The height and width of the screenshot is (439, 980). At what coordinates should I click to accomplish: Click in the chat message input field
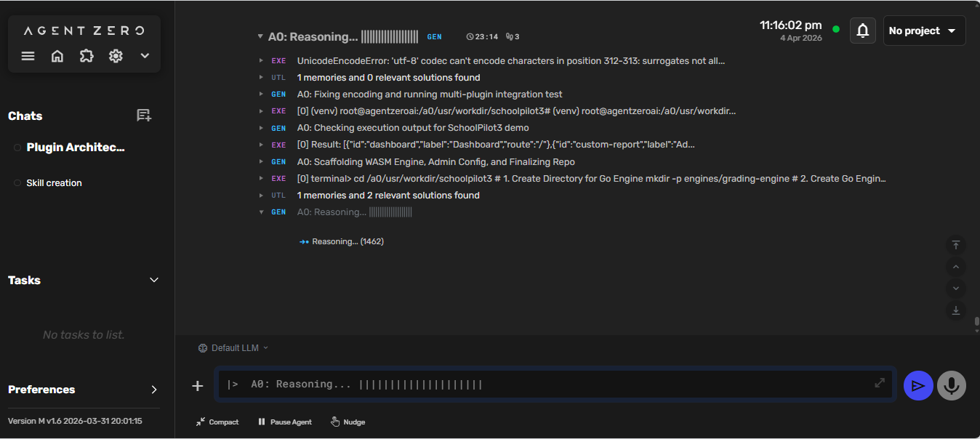[x=553, y=384]
